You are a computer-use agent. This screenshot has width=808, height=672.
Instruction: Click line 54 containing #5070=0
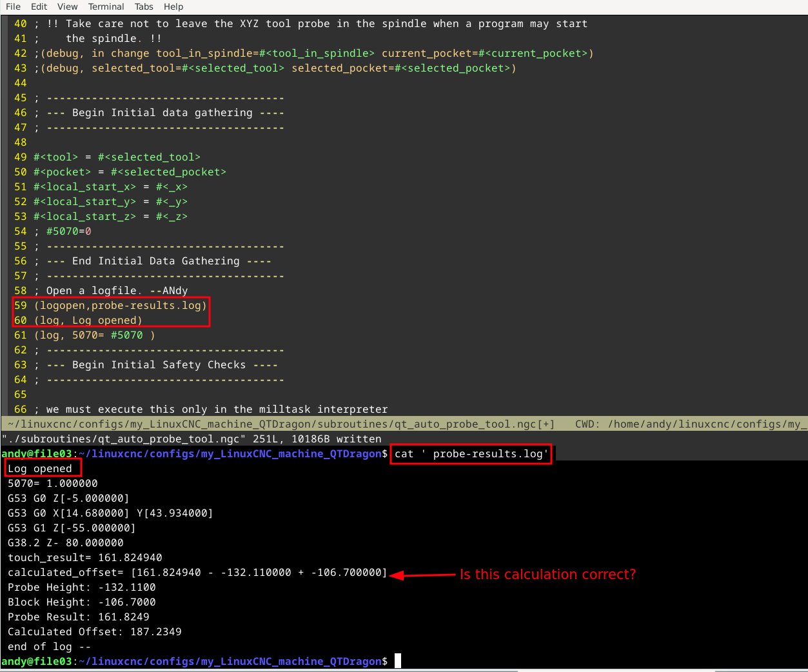pyautogui.click(x=68, y=232)
